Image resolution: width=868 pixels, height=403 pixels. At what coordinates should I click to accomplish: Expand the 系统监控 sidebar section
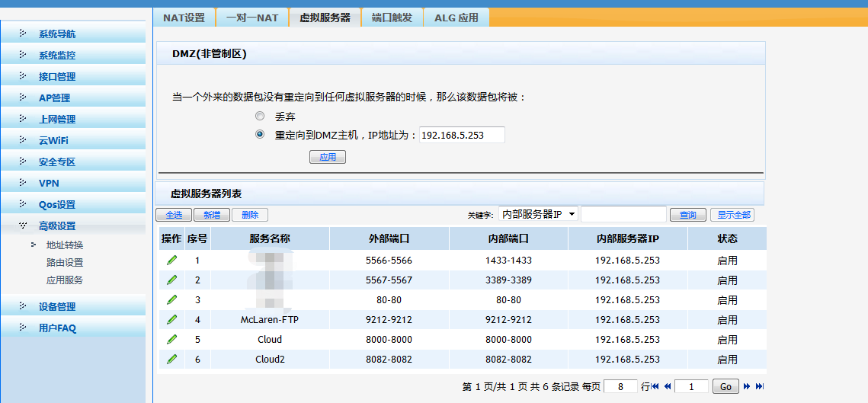57,56
